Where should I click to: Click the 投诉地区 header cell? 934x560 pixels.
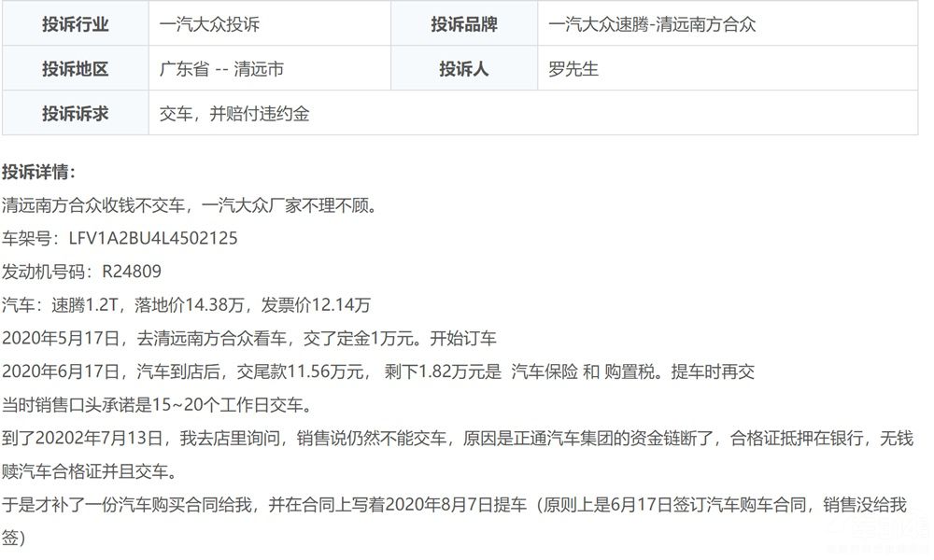pyautogui.click(x=75, y=68)
